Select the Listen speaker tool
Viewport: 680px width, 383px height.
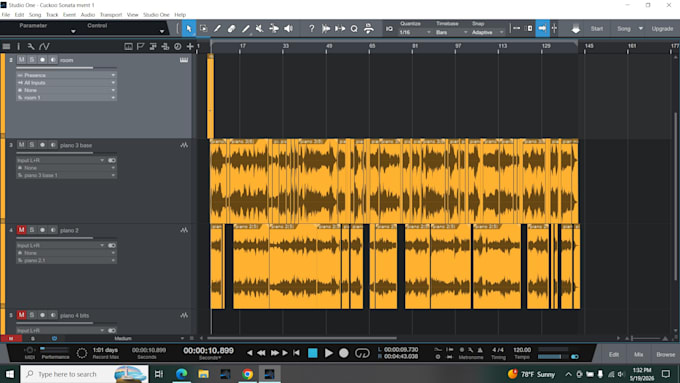point(288,29)
